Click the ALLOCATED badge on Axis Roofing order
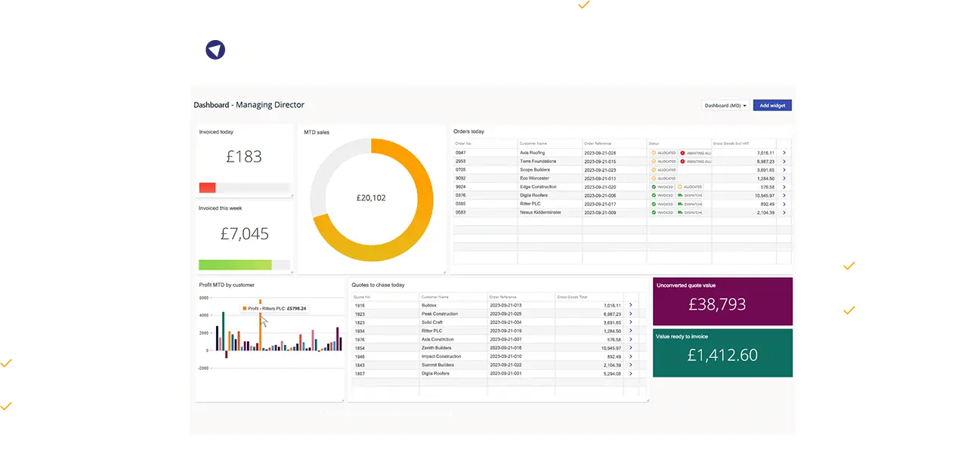This screenshot has height=453, width=980. (663, 153)
